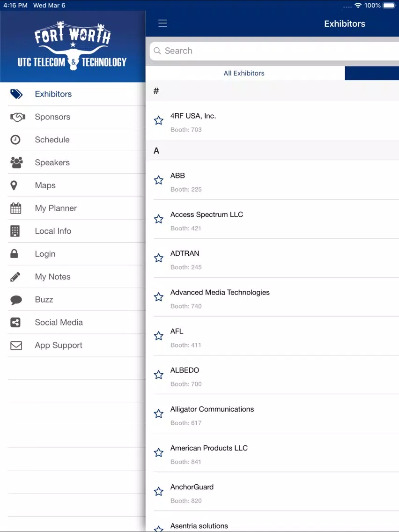Open the AnchorGuard exhibitor entry

pyautogui.click(x=273, y=491)
